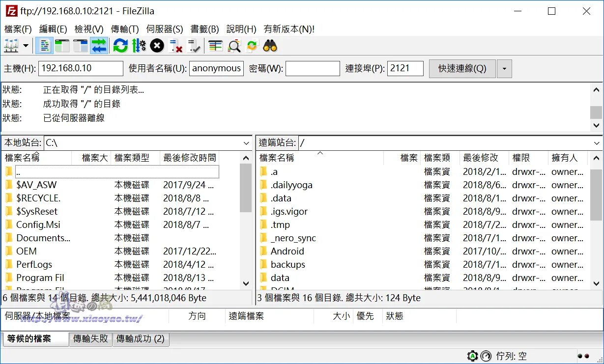The image size is (604, 364).
Task: Switch to the 等候的檔案 tab
Action: coord(36,339)
